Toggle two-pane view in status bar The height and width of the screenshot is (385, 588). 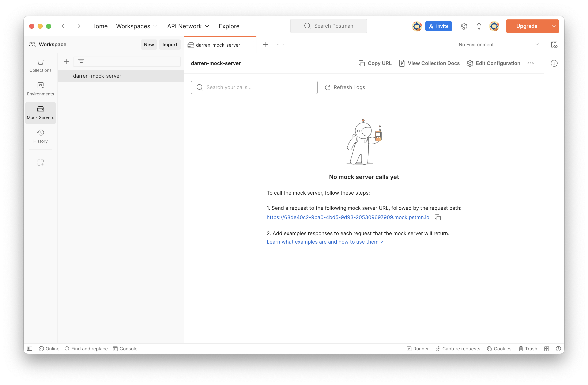(x=546, y=349)
